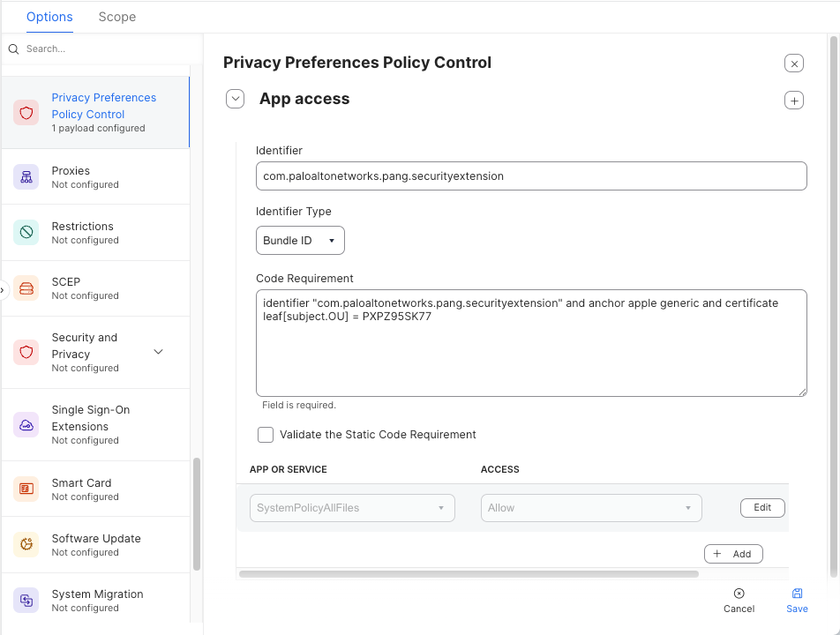Click the Software Update payload icon
Screen dimensions: 840x635
click(26, 545)
